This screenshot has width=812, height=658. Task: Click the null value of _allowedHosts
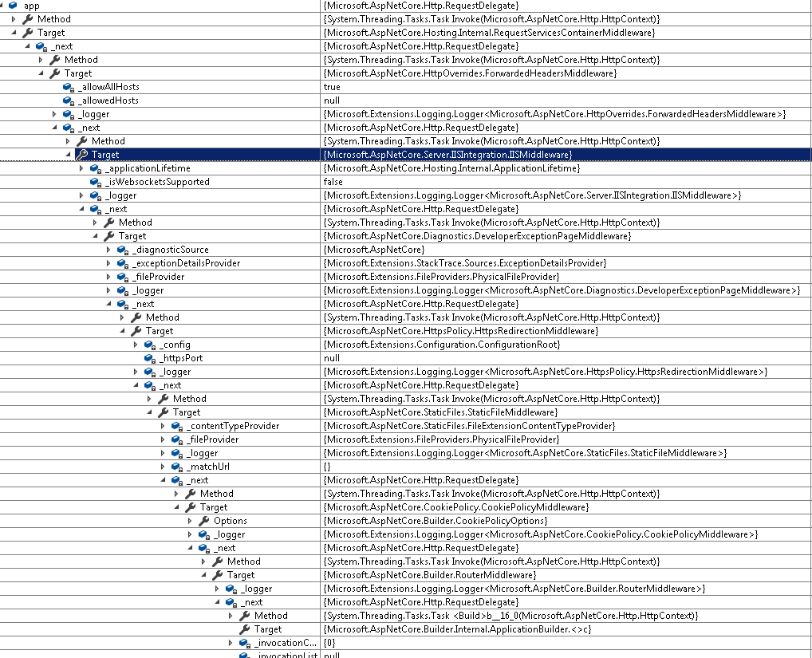click(x=332, y=100)
